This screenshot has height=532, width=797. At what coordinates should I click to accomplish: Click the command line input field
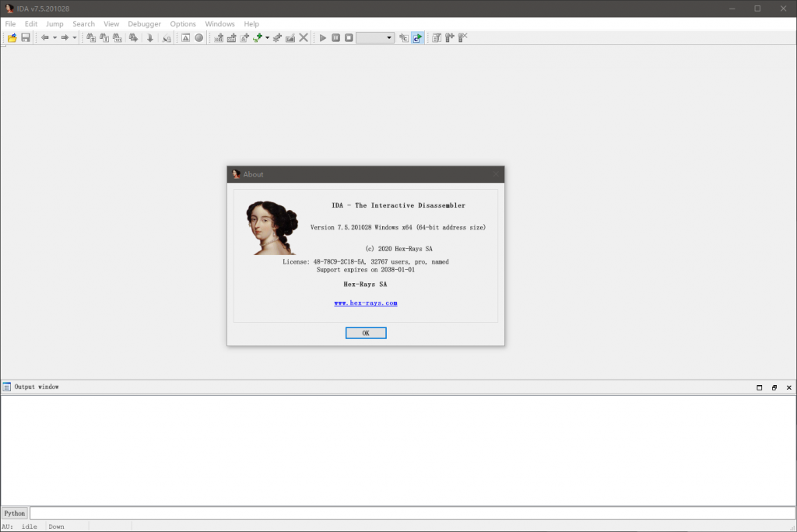[413, 513]
